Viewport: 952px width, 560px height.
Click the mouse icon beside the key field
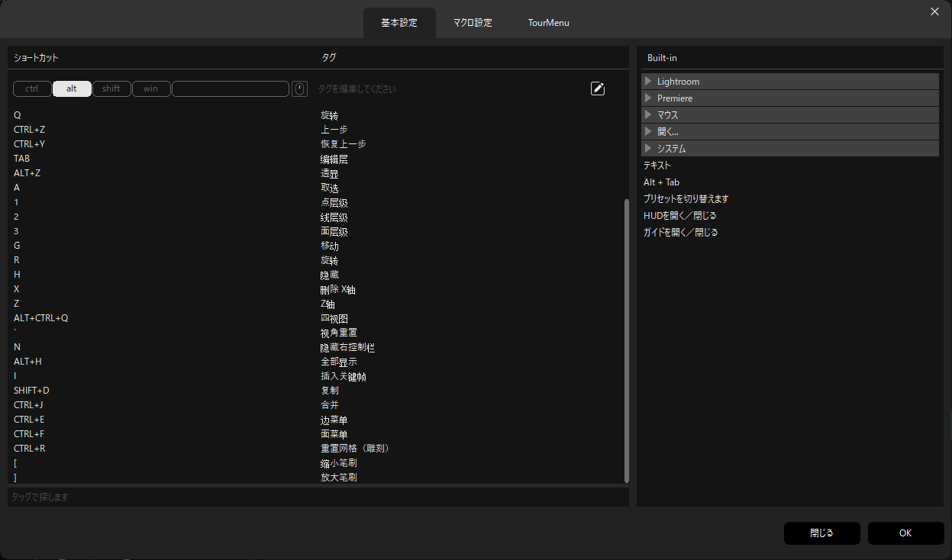click(x=300, y=89)
